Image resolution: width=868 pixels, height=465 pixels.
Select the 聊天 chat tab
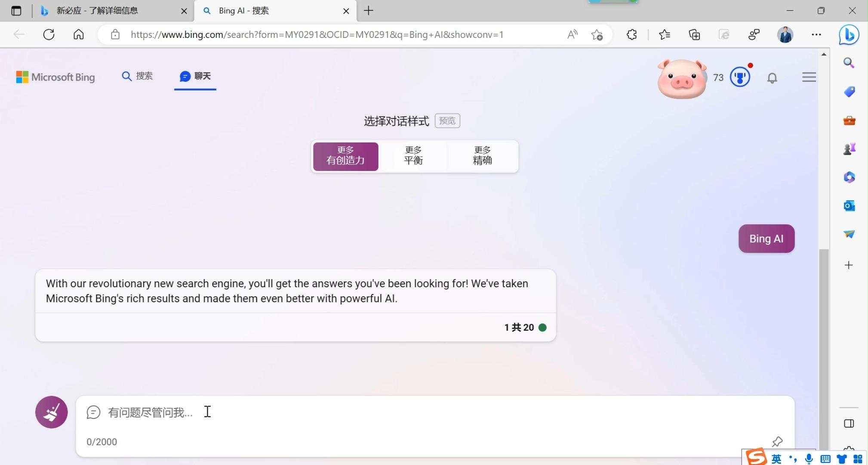[x=195, y=76]
